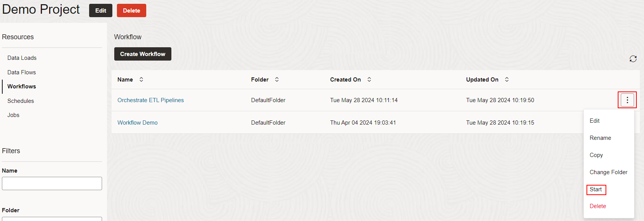Go to Data Flows in Resources
The image size is (644, 221).
pyautogui.click(x=22, y=72)
